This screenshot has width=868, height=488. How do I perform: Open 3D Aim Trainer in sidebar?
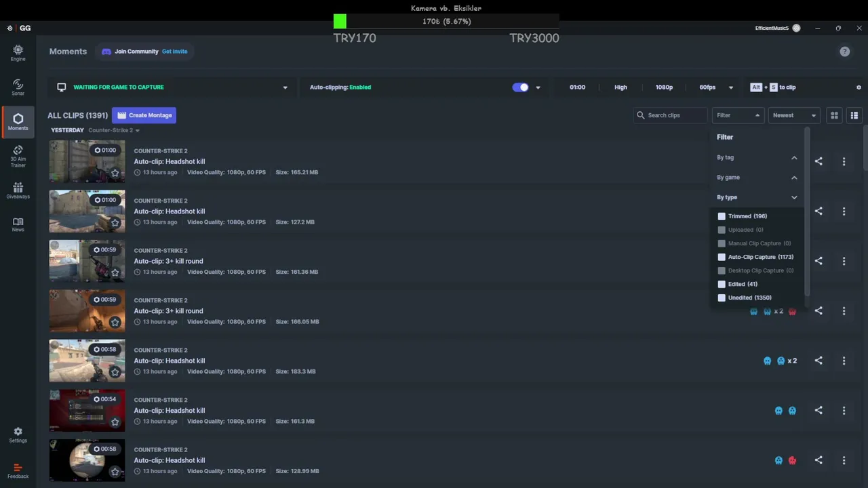(18, 157)
